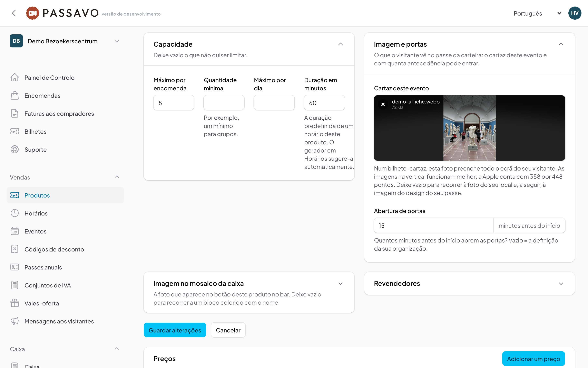This screenshot has height=368, width=588.
Task: Open Produtos in the sidebar
Action: [65, 195]
